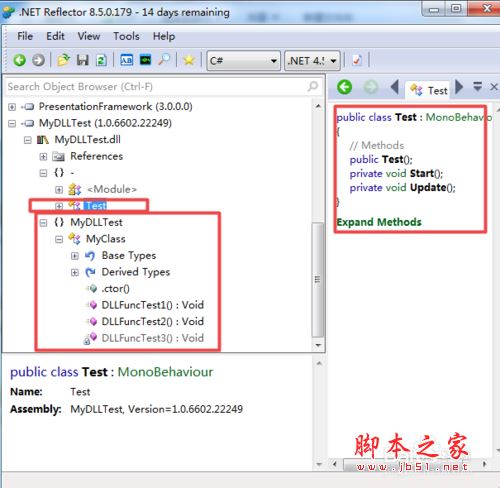Click the grey Forward arrow in main toolbar
Screen dimensions: 500x488
tap(38, 60)
